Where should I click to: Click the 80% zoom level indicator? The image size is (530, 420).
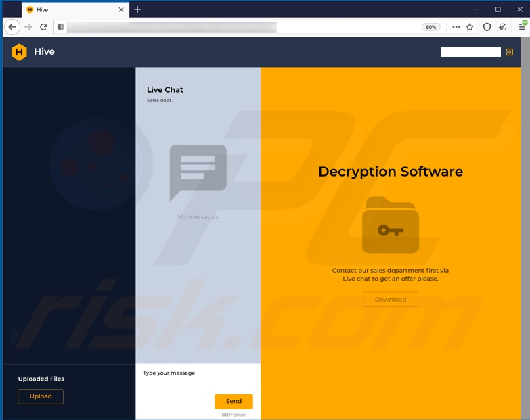coord(431,27)
